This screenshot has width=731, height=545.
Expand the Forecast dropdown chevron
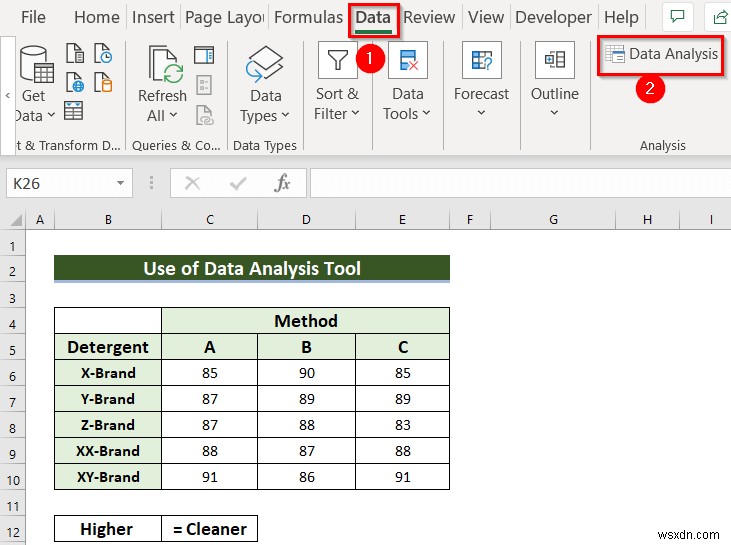482,113
